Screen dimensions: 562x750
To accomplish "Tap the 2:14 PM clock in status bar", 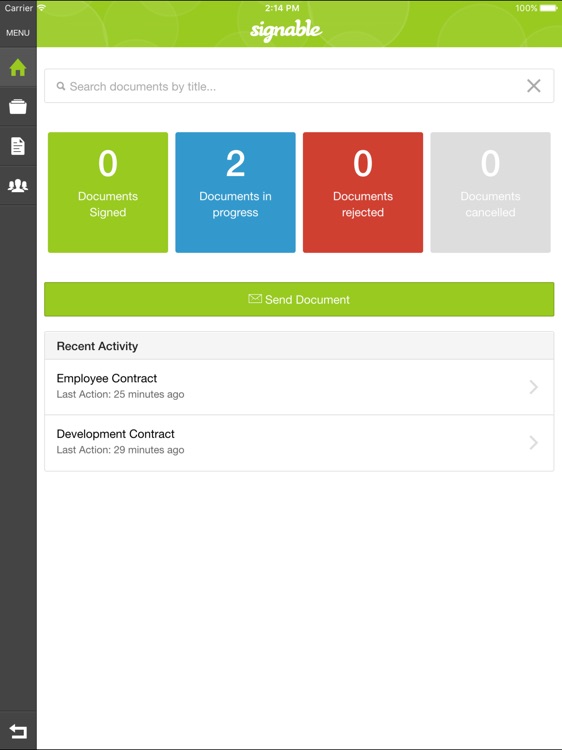I will pyautogui.click(x=282, y=8).
